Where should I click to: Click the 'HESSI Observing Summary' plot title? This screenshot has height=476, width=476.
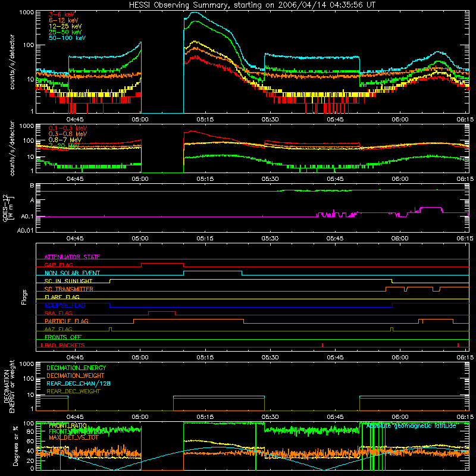252,5
